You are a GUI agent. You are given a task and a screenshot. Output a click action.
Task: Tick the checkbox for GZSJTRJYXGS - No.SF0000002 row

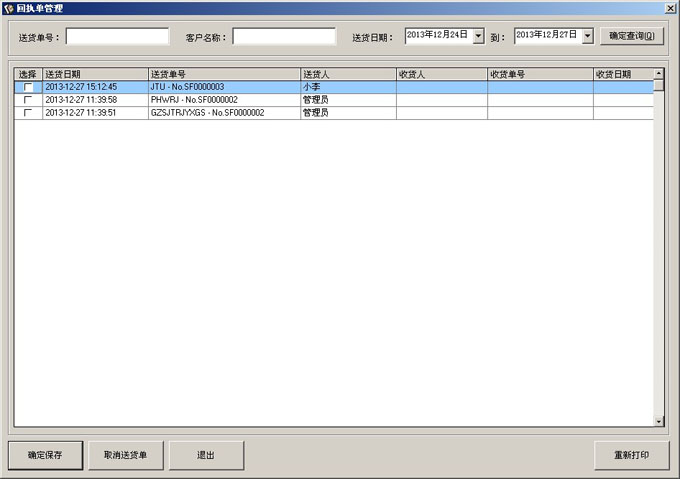(28, 113)
